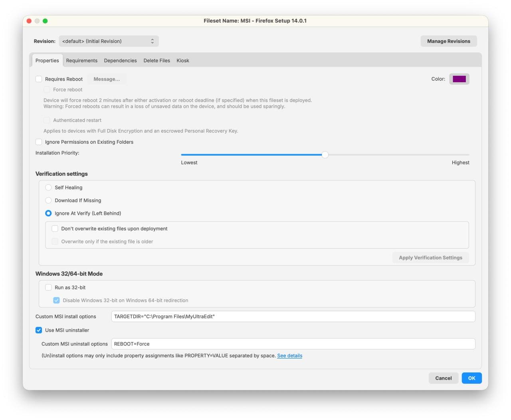Check Overwrite only if existing file is older
The height and width of the screenshot is (420, 511).
click(x=55, y=242)
